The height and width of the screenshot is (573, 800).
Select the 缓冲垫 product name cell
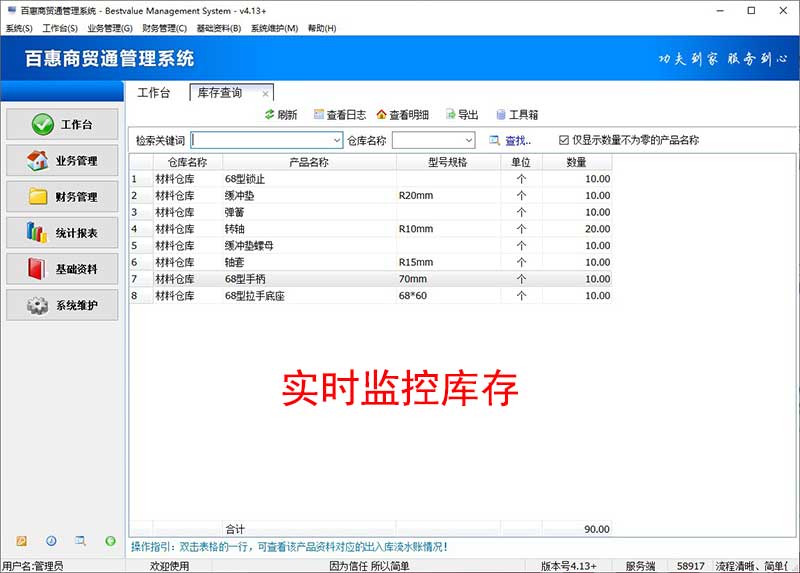309,195
